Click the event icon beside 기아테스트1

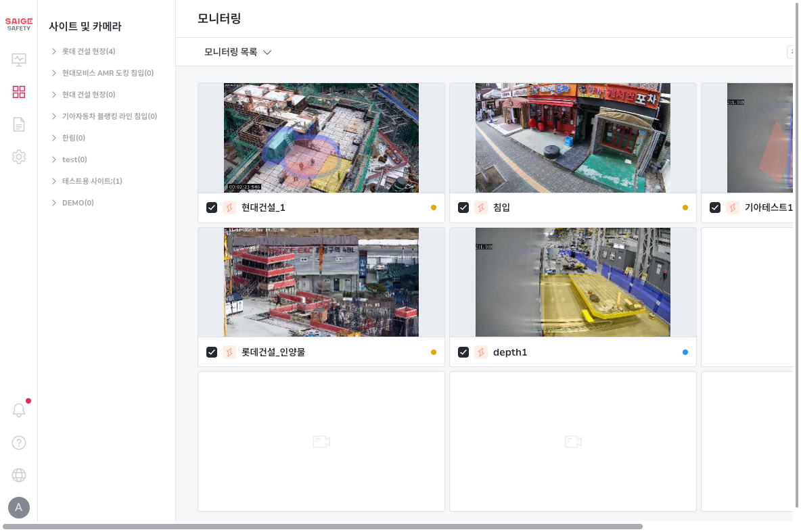tap(733, 208)
